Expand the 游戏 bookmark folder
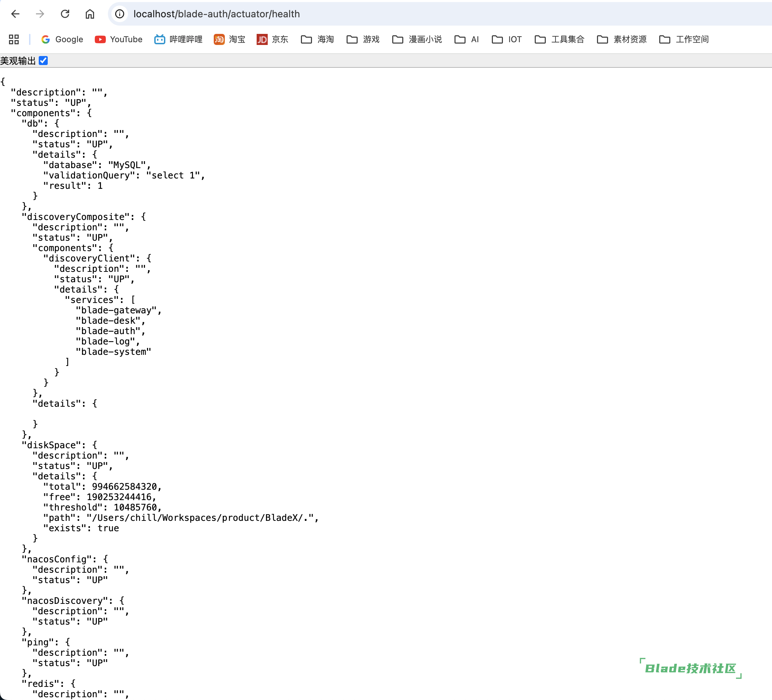 [363, 39]
